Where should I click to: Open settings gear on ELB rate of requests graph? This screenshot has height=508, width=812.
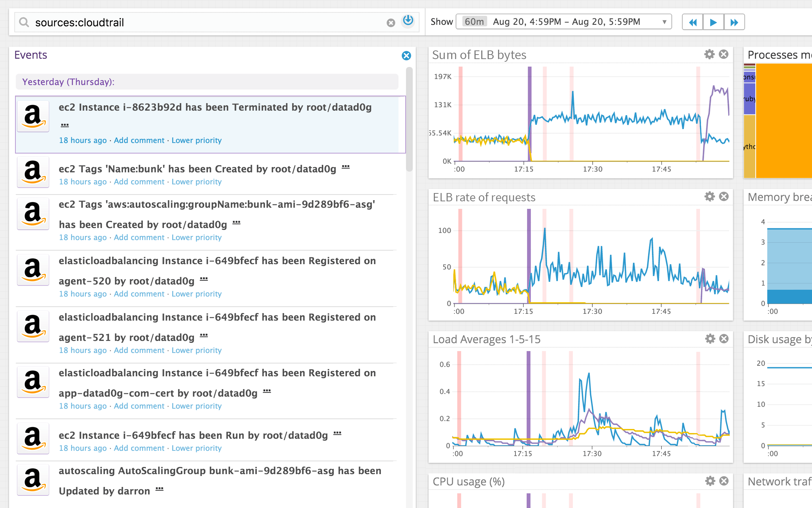pos(709,196)
